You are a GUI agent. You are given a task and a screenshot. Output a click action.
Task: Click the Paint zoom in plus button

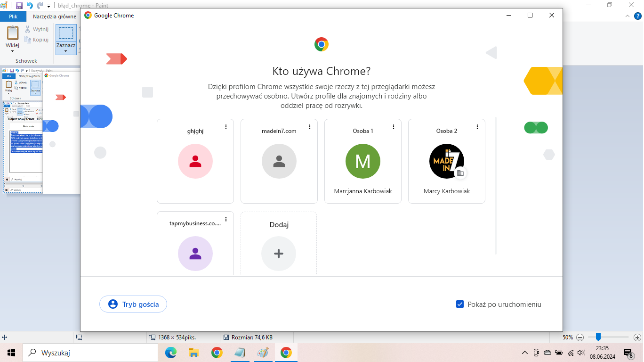click(x=637, y=337)
